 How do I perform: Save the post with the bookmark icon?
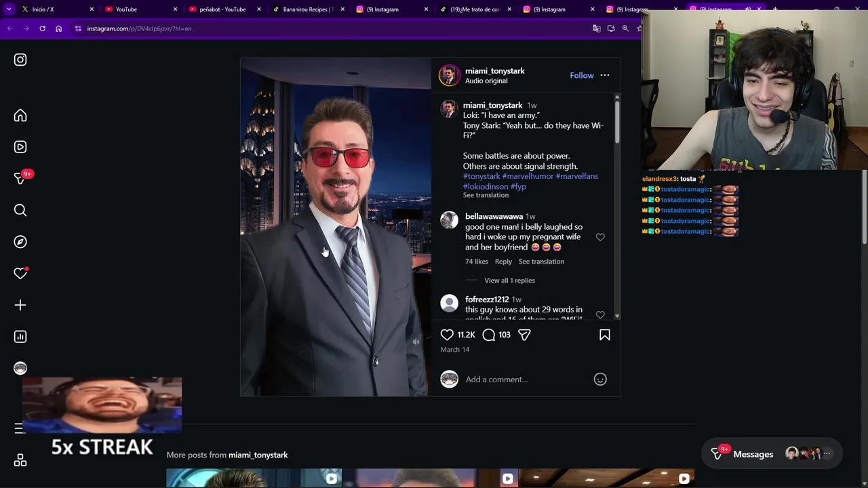[605, 335]
